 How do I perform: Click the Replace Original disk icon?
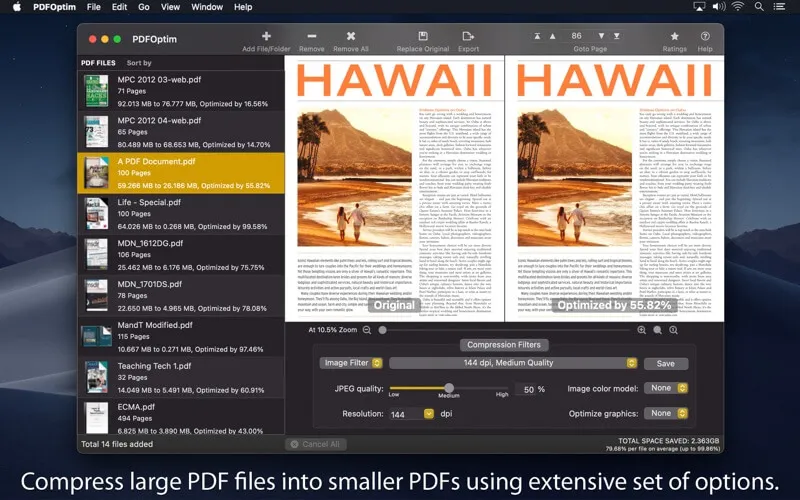point(423,36)
